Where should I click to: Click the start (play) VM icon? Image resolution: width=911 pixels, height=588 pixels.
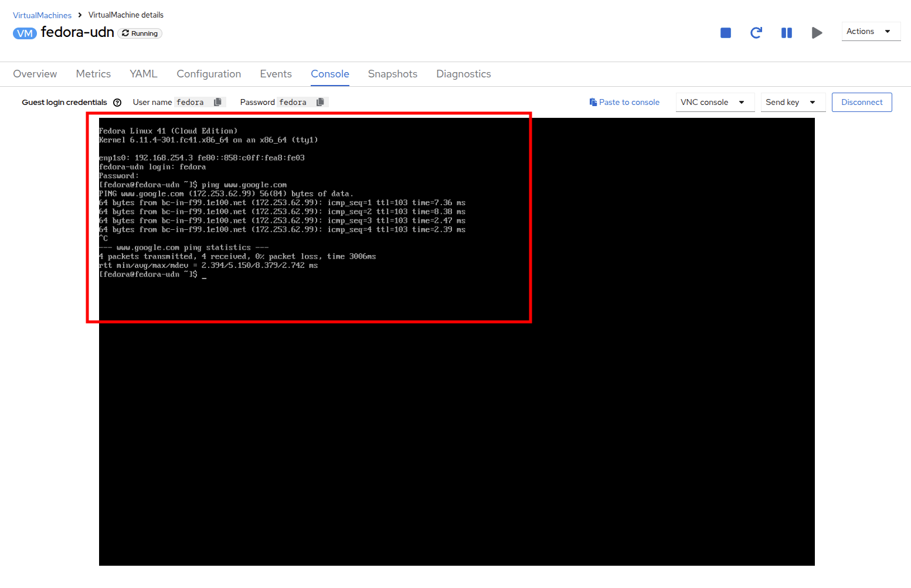[817, 33]
